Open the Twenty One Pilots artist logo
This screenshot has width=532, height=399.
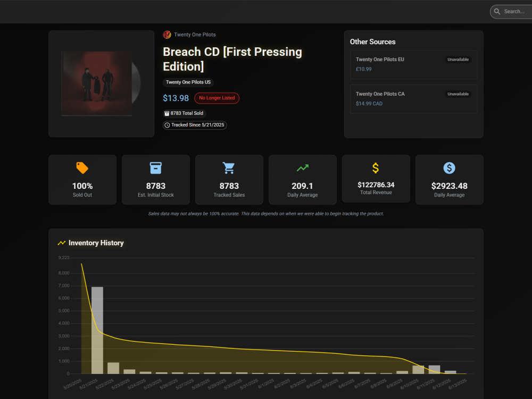tap(167, 35)
